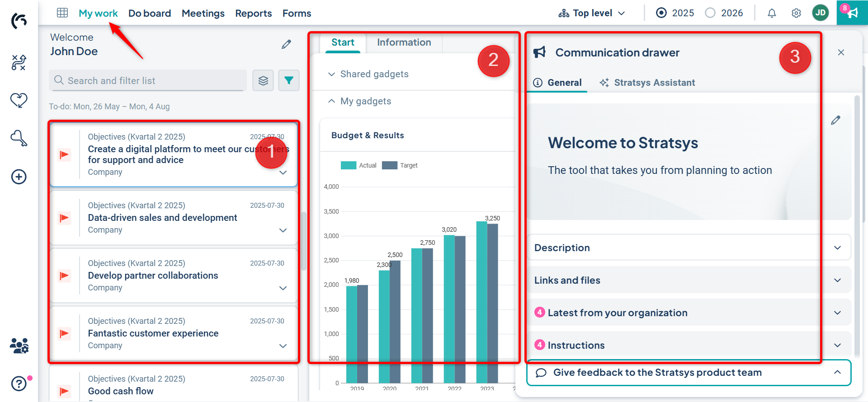Click the megaphone announcements icon in top corner
This screenshot has height=402, width=868.
pos(852,13)
